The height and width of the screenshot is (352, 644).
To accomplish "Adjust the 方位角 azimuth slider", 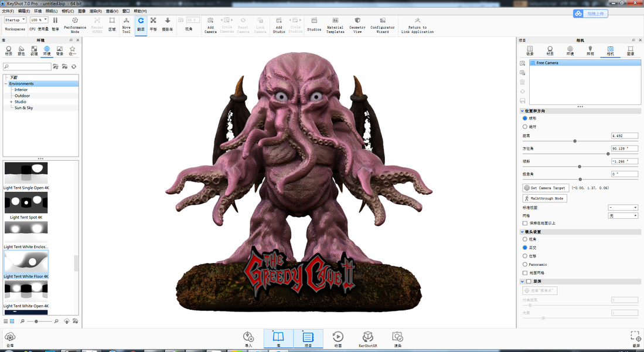I will coord(608,154).
